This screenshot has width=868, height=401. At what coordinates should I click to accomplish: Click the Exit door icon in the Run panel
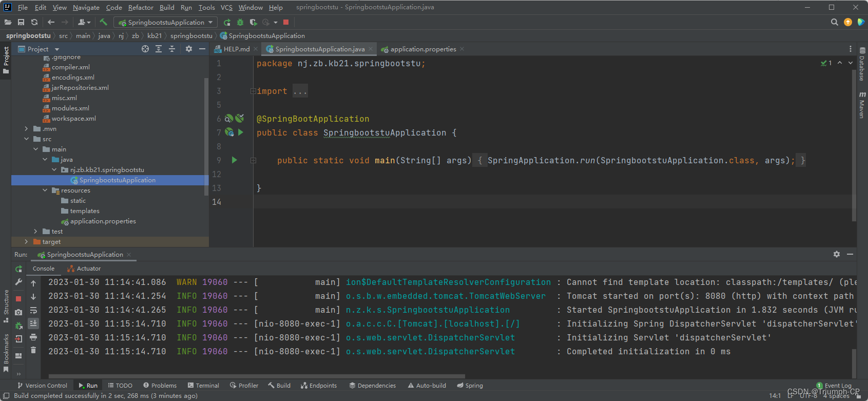(x=18, y=339)
